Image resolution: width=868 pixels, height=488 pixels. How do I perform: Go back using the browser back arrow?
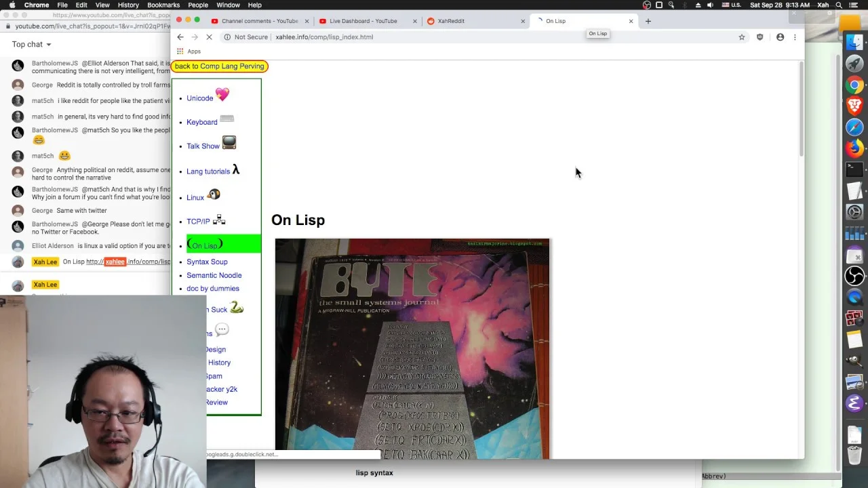(180, 37)
